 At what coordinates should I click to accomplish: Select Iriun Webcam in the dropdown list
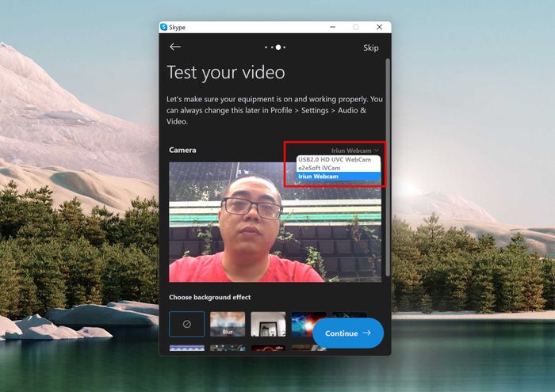339,177
